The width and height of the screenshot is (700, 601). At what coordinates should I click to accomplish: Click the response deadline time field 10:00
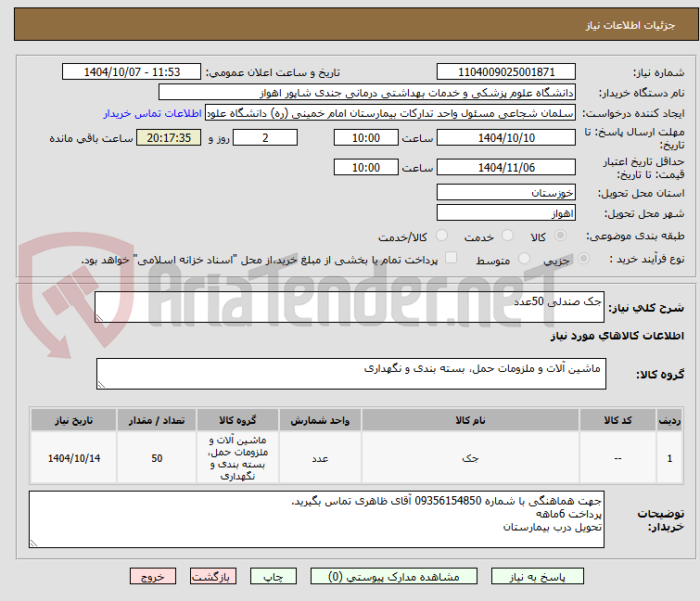pos(365,137)
